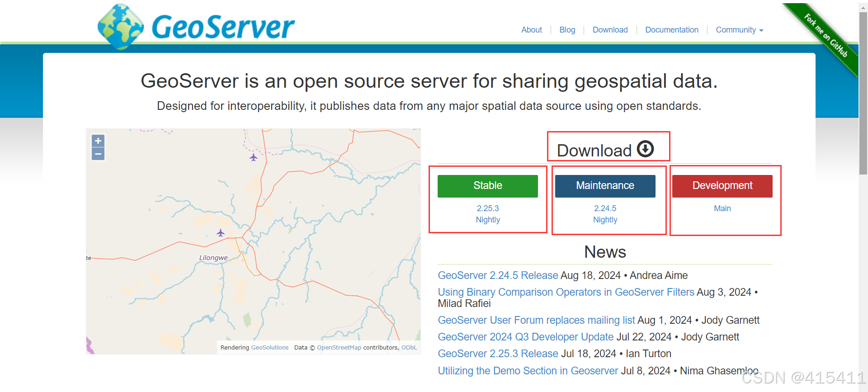Zoom in on the map
The width and height of the screenshot is (868, 392).
click(x=98, y=141)
